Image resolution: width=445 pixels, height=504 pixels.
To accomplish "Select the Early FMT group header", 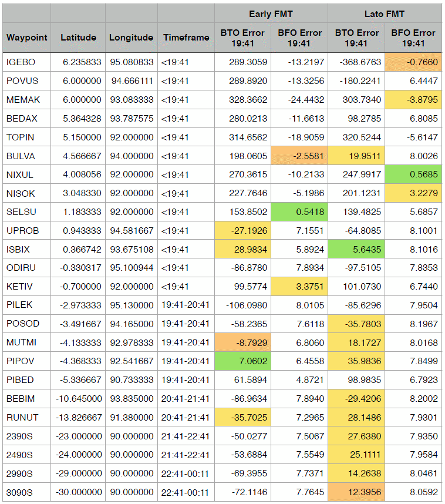I will (271, 14).
